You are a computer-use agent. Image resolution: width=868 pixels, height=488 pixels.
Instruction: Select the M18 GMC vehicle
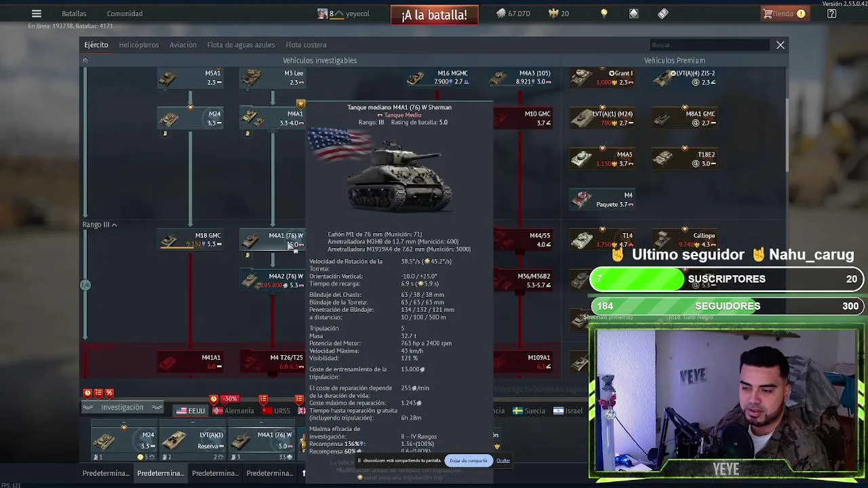[x=190, y=240]
